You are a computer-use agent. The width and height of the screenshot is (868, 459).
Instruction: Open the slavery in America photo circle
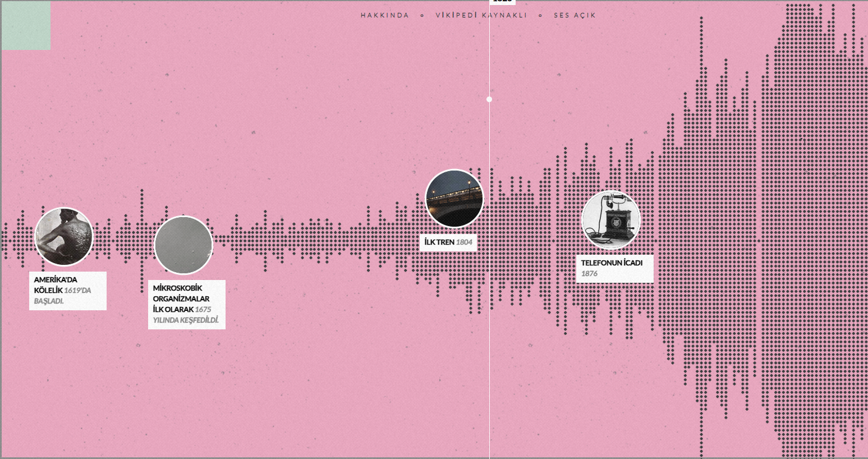coord(64,236)
